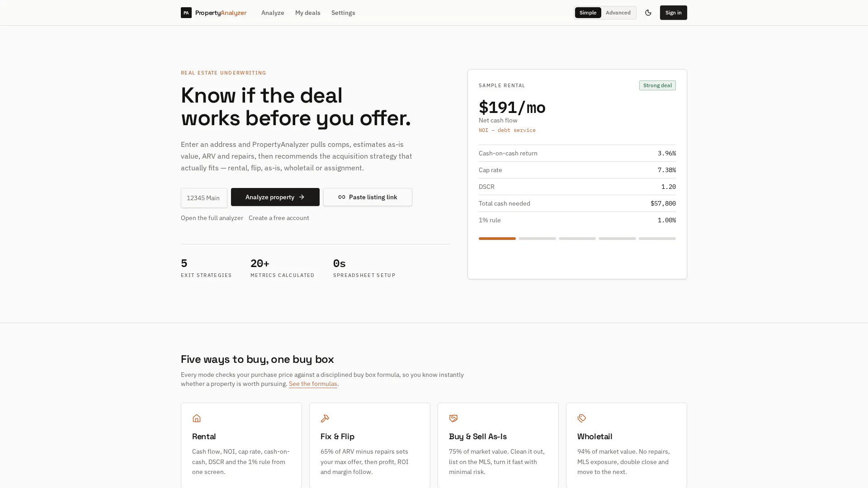Click the DSCR value 1.20
Screen dimensions: 868x488
click(x=669, y=187)
